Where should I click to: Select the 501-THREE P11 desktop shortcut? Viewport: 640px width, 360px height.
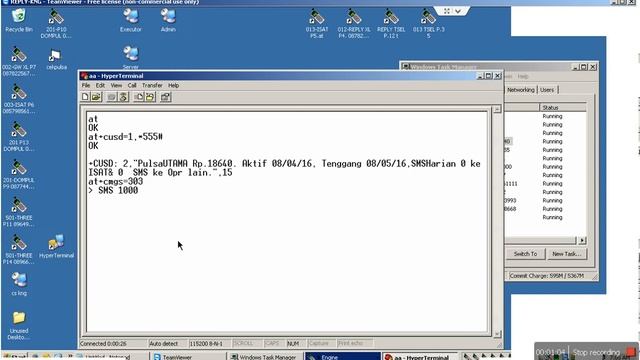(x=19, y=212)
